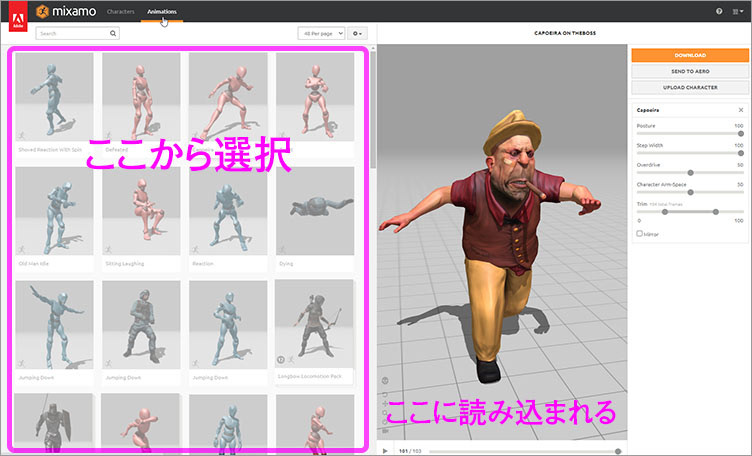Image resolution: width=752 pixels, height=456 pixels.
Task: Switch to the Characters tab
Action: coord(120,11)
